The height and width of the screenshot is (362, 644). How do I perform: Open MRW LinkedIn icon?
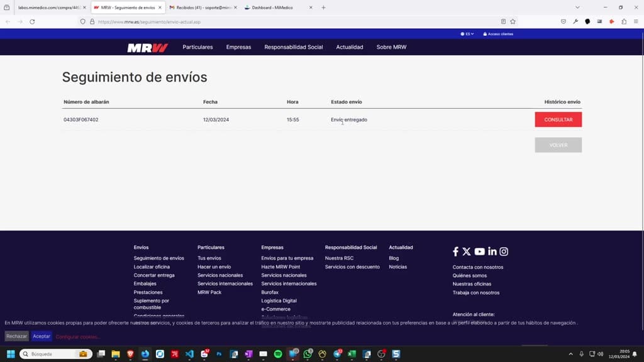492,251
